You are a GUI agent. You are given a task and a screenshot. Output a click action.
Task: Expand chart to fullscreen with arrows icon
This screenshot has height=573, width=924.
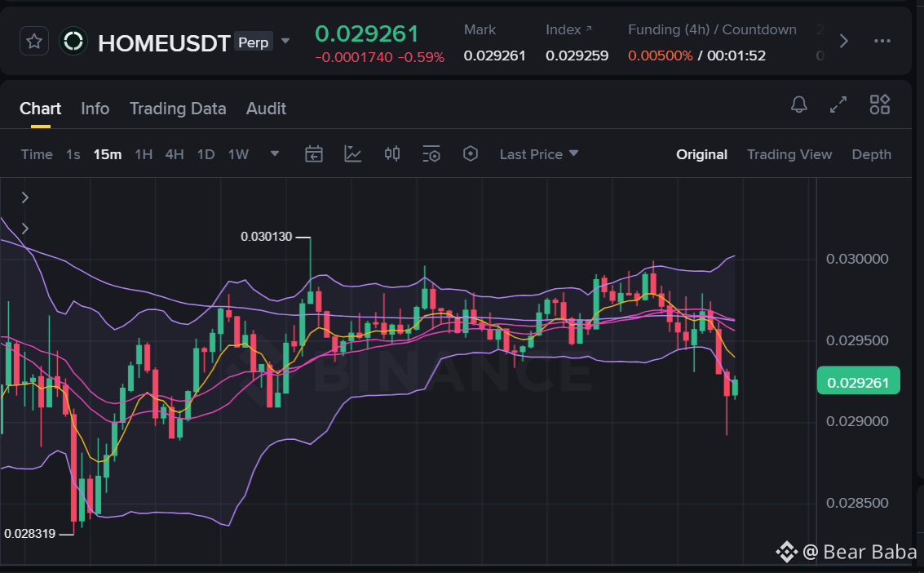click(x=838, y=104)
